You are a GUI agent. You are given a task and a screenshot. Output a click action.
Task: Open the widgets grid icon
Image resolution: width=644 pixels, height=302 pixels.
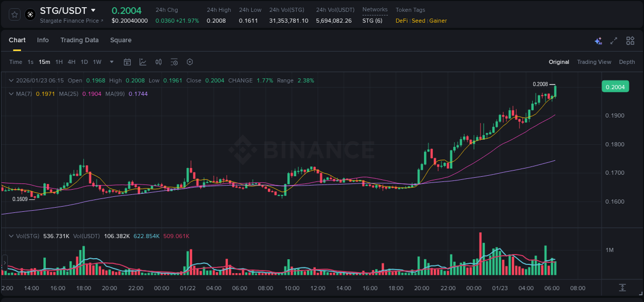[630, 40]
